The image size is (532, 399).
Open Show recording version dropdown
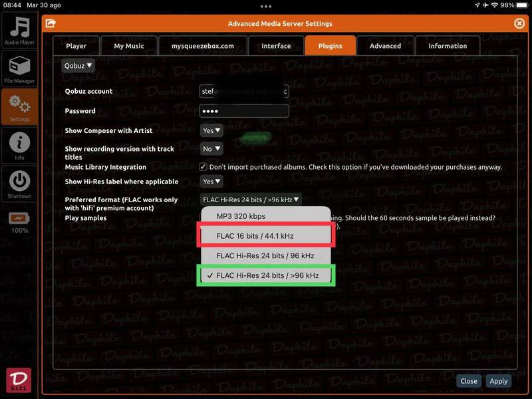coord(211,149)
